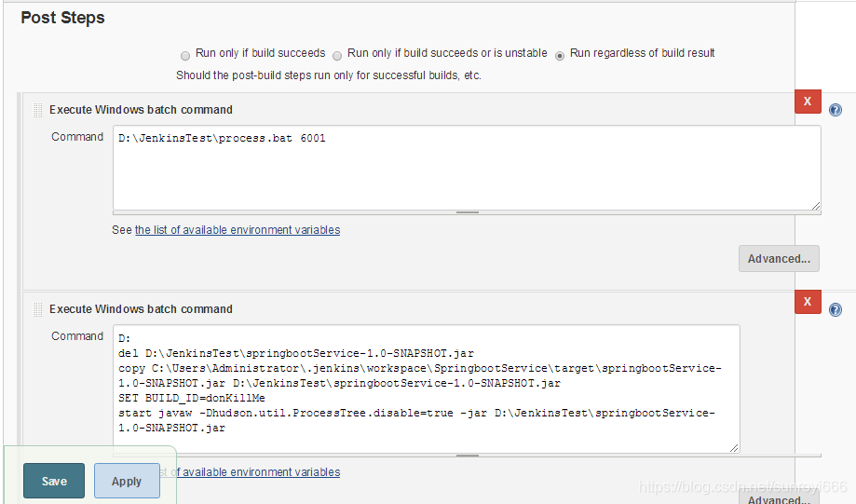Expand Advanced options for first command
856x504 pixels.
point(779,259)
